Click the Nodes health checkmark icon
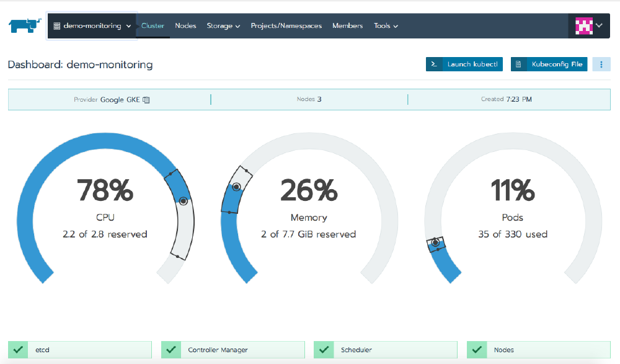 [477, 349]
